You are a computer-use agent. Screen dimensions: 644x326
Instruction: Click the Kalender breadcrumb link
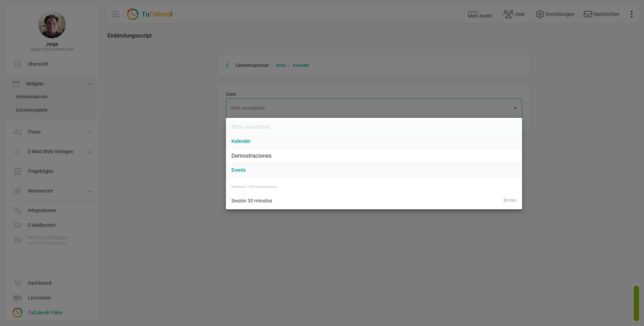[301, 65]
